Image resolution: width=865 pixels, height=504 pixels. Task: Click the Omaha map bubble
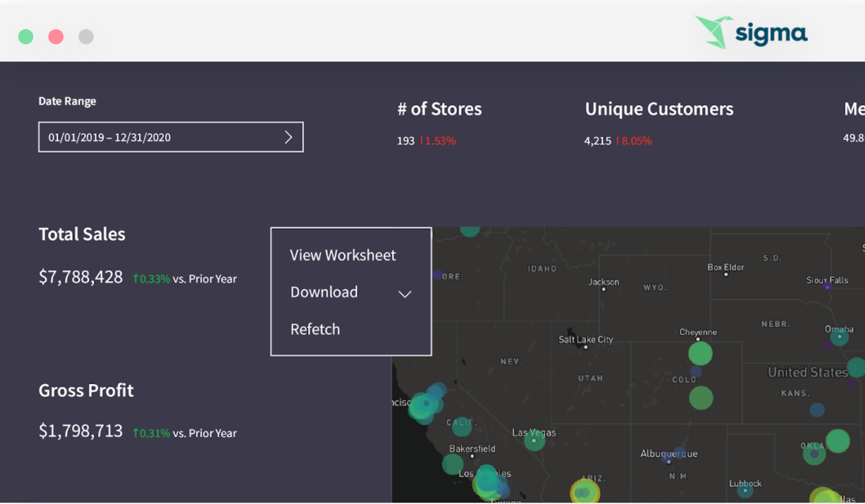pos(839,337)
